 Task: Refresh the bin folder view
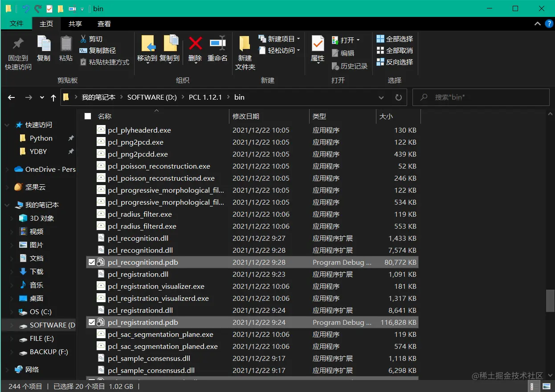coord(398,97)
